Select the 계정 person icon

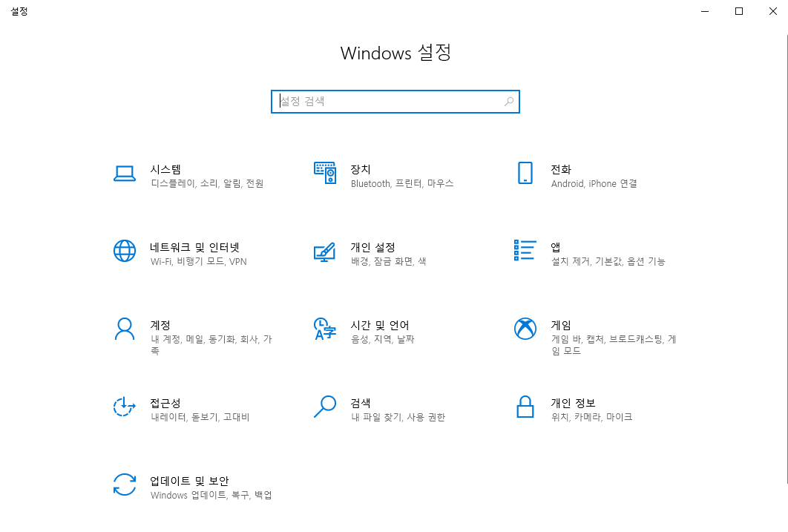pyautogui.click(x=124, y=329)
